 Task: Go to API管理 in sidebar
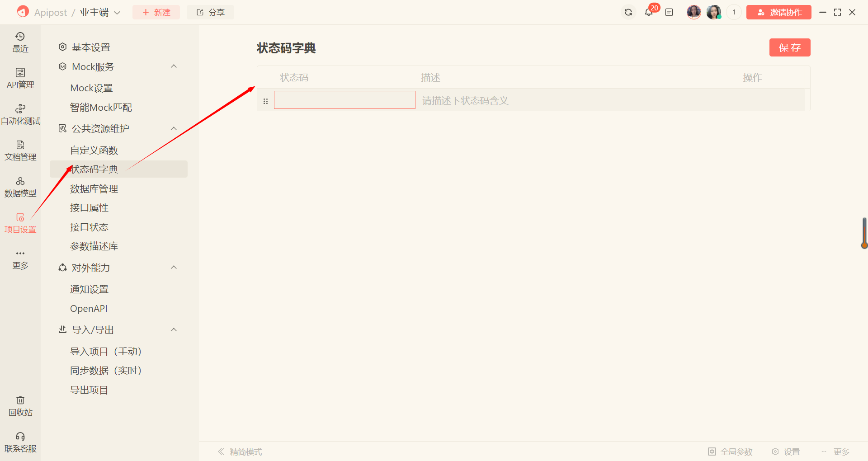tap(20, 79)
